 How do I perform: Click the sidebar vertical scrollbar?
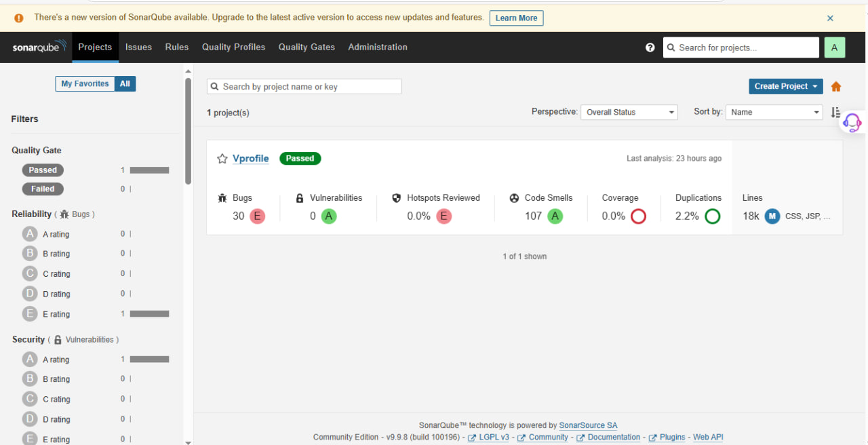coord(188,131)
